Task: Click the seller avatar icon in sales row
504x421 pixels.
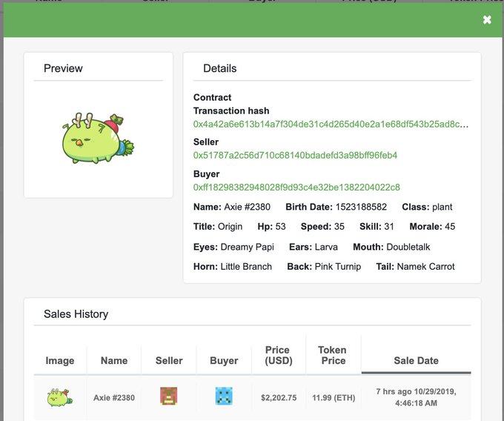Action: click(169, 397)
